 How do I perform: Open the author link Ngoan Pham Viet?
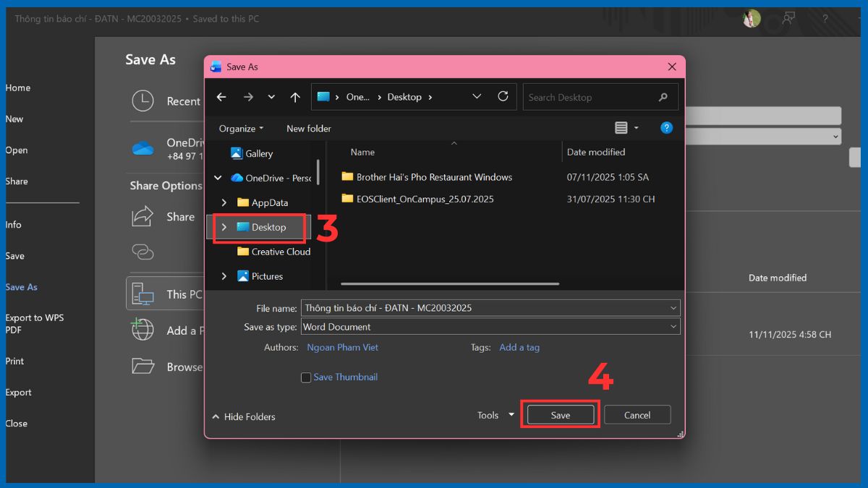click(x=343, y=347)
